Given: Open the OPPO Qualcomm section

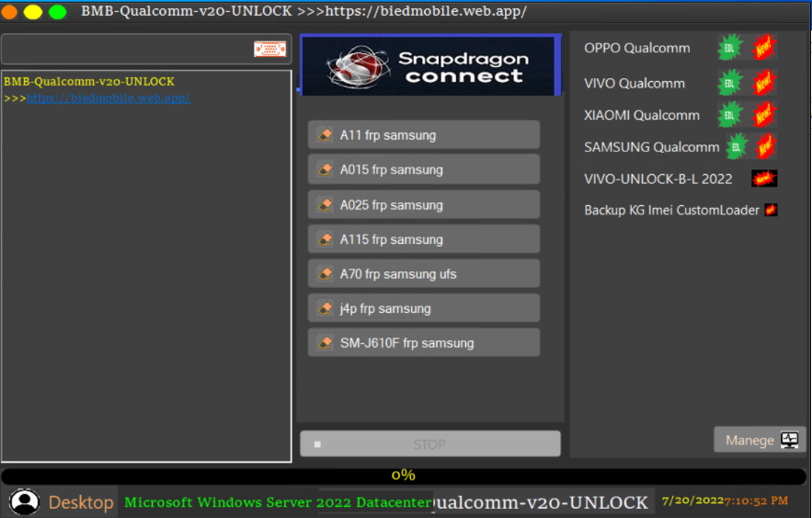Looking at the screenshot, I should [x=637, y=48].
